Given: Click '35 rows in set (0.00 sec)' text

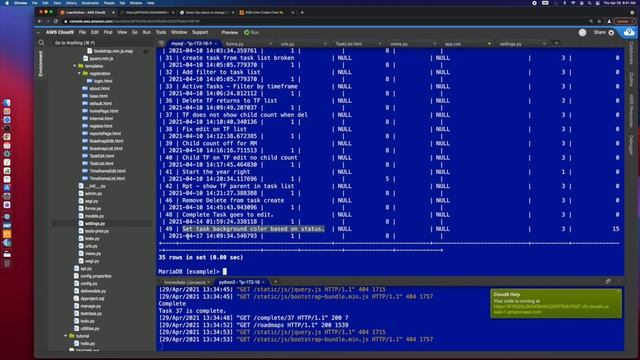Looking at the screenshot, I should tap(201, 258).
